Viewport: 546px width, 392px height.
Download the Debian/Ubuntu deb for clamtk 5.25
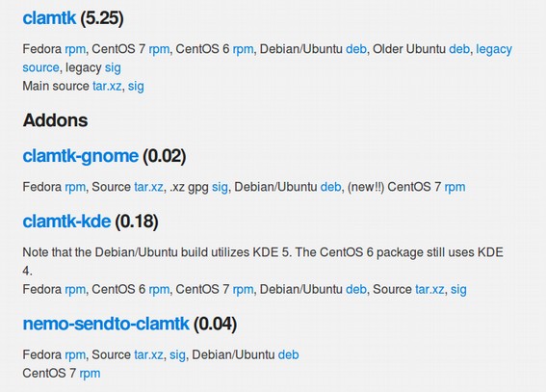click(x=356, y=49)
